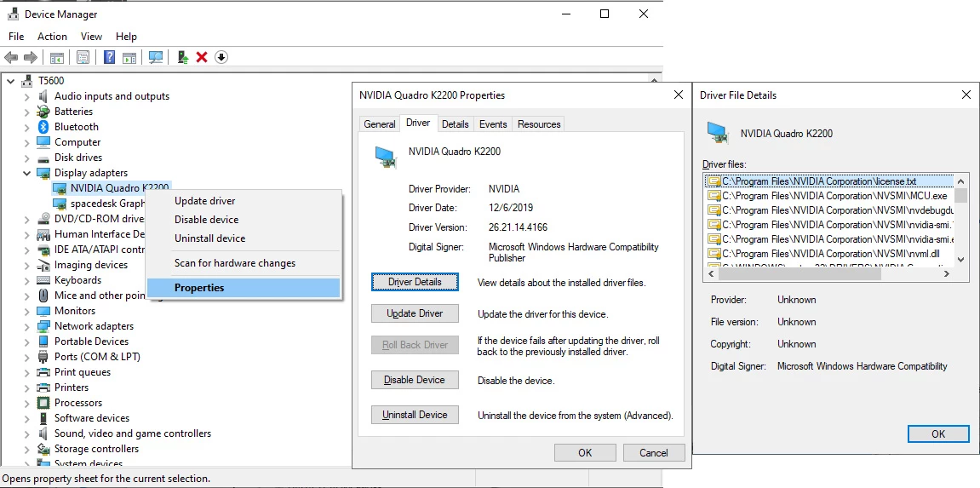Click the Disk drives category icon
980x488 pixels.
pyautogui.click(x=43, y=158)
